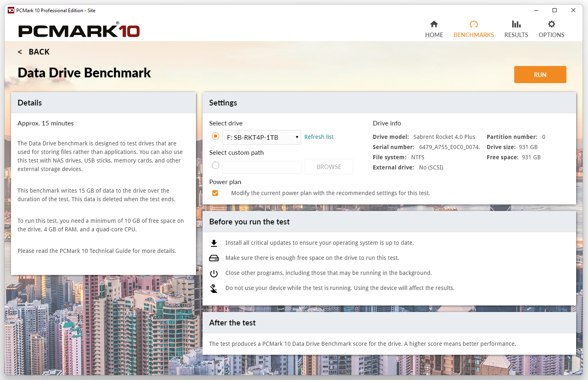588x380 pixels.
Task: Toggle the modify power plan checkbox
Action: pyautogui.click(x=215, y=193)
